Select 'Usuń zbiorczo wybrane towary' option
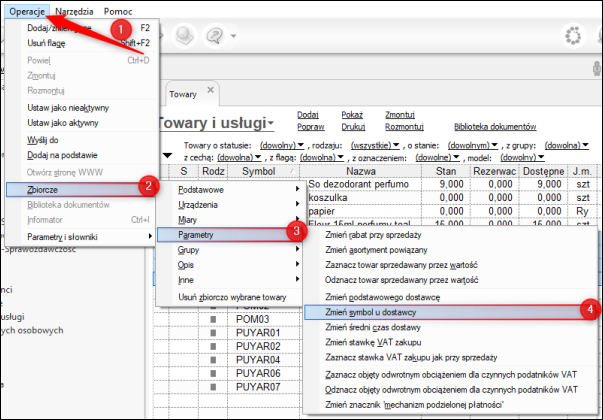This screenshot has width=603, height=420. click(231, 297)
